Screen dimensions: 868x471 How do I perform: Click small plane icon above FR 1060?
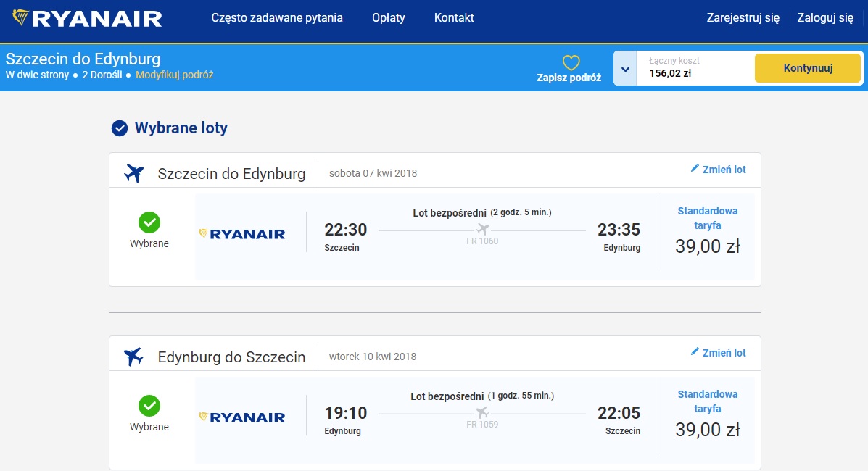coord(483,229)
